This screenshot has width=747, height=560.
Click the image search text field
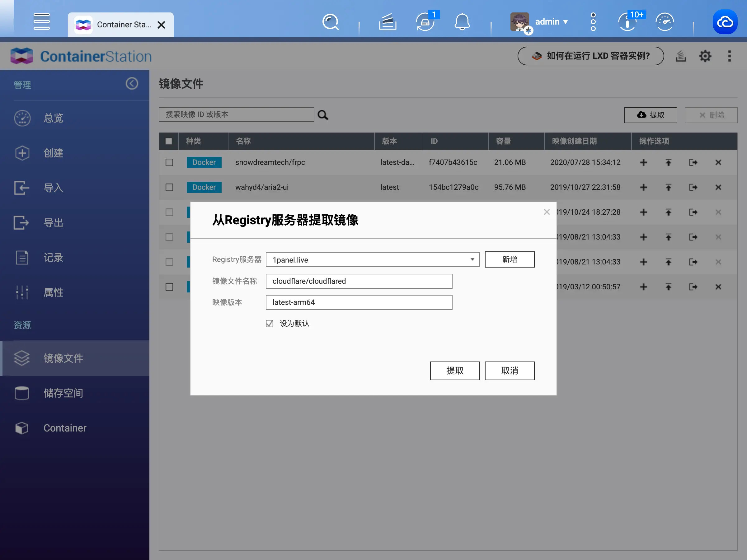click(236, 114)
